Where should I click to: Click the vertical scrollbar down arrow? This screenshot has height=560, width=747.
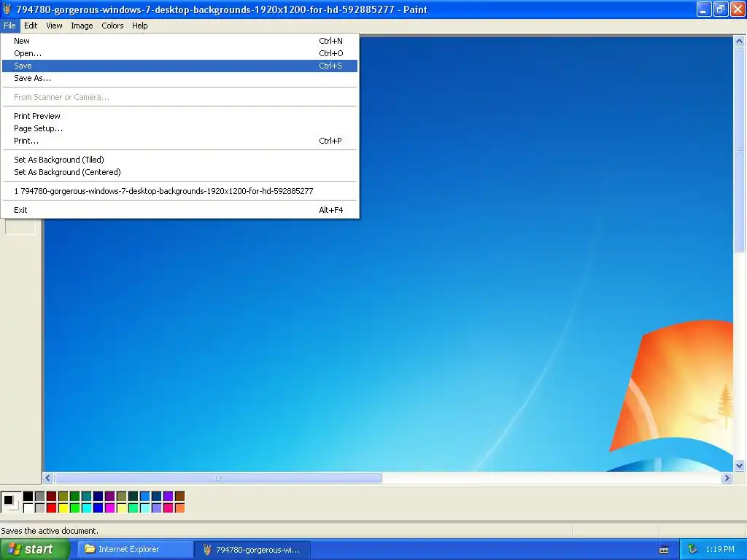pyautogui.click(x=740, y=466)
